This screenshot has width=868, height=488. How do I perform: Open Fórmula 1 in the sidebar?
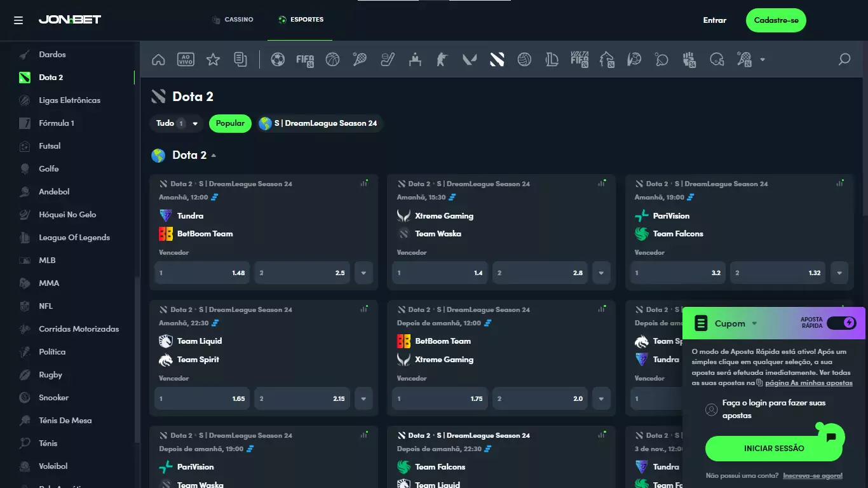click(x=57, y=123)
